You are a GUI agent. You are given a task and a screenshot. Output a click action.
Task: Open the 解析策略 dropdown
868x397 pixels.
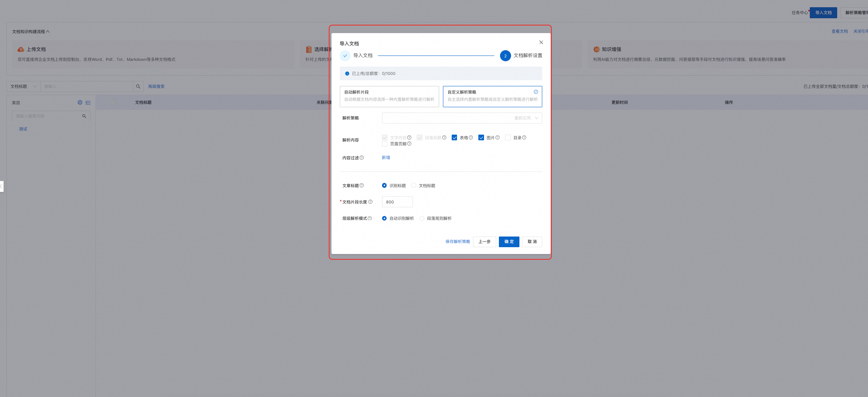pyautogui.click(x=462, y=118)
